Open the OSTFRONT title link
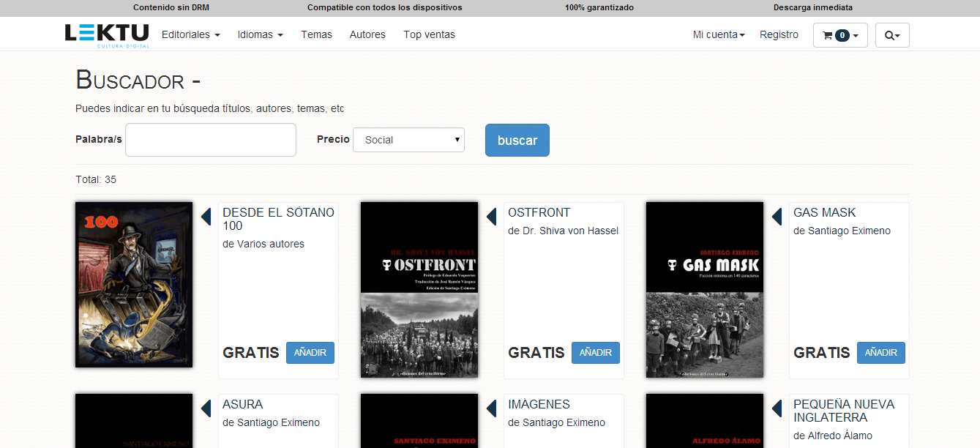980x448 pixels. [539, 212]
